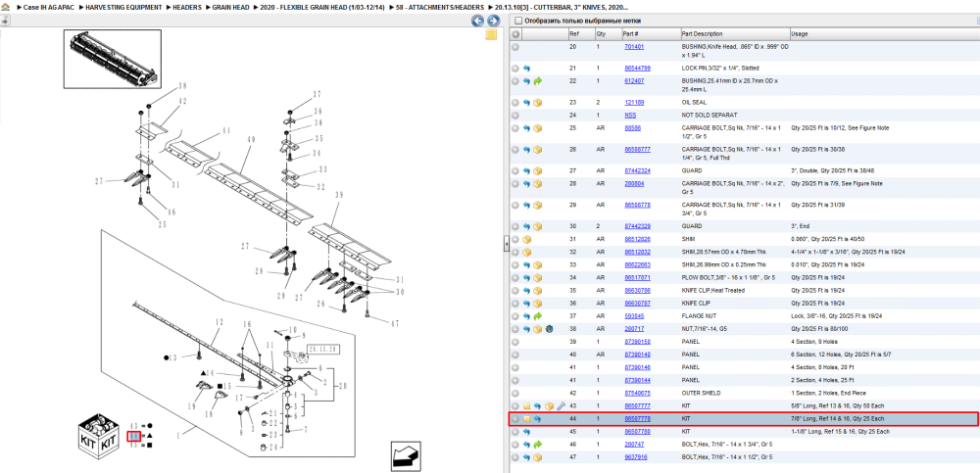Screen dimensions: 980x473
Task: Click blue replacement arrow for Ref 21 lock pin
Action: 527,69
